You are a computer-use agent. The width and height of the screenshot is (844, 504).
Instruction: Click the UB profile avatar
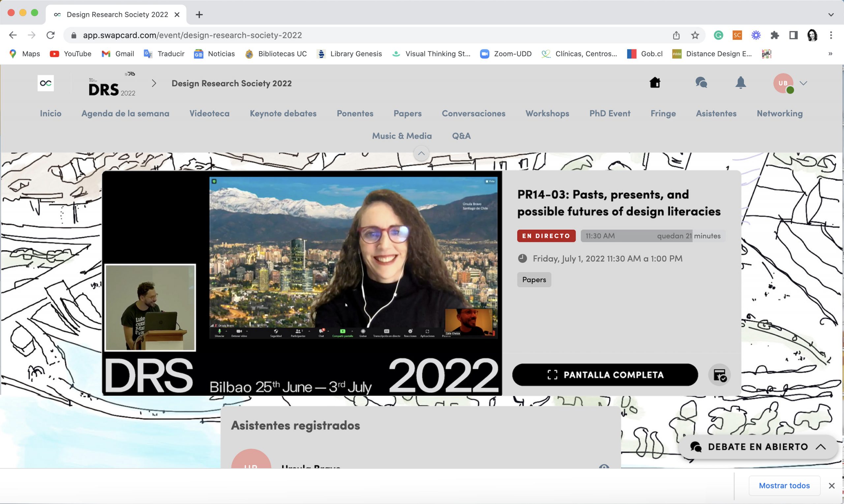coord(783,83)
